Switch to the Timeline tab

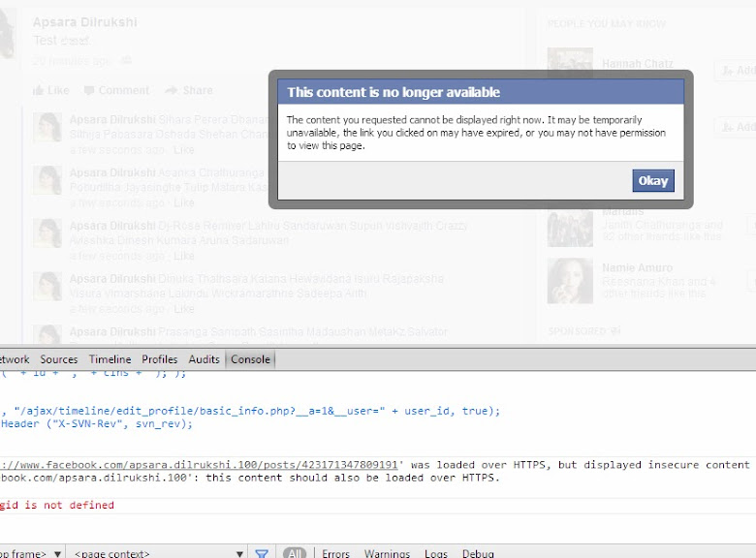[x=110, y=359]
